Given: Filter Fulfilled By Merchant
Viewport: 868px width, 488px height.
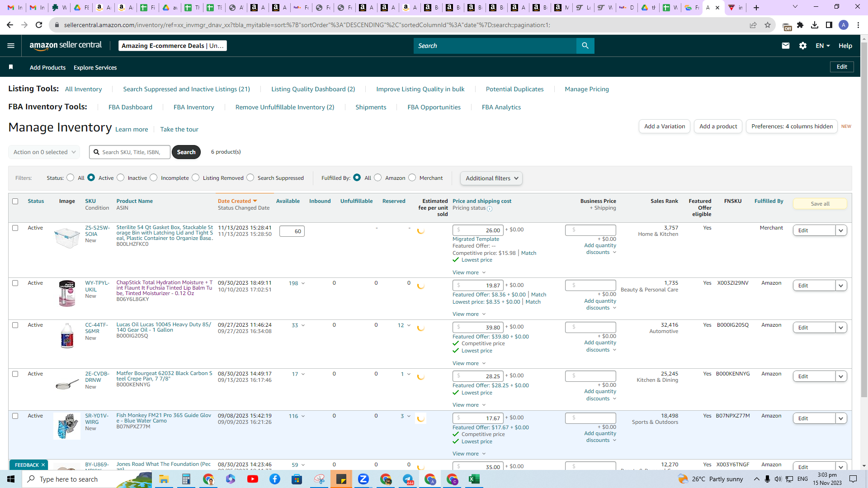Looking at the screenshot, I should click(x=412, y=178).
